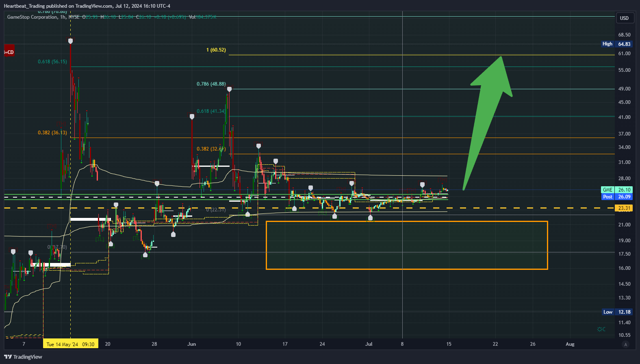Click the 'Aug' label on the time axis
Image resolution: width=640 pixels, height=364 pixels.
[x=570, y=344]
